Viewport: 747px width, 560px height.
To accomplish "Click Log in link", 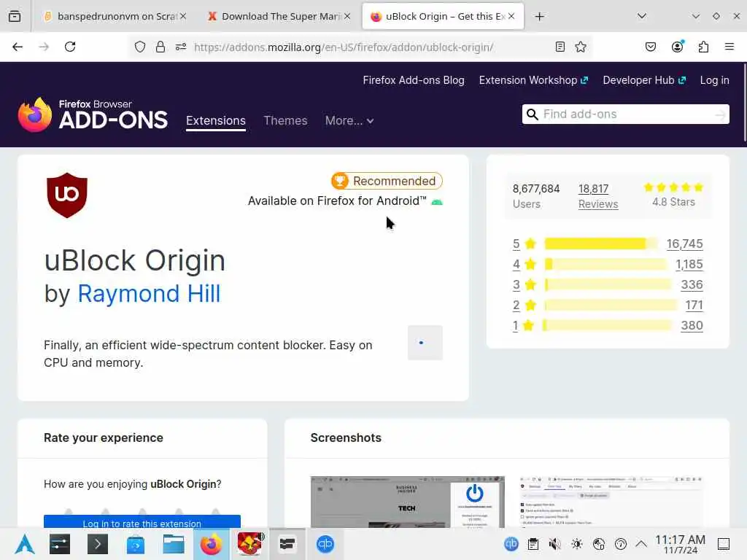I will 715,80.
